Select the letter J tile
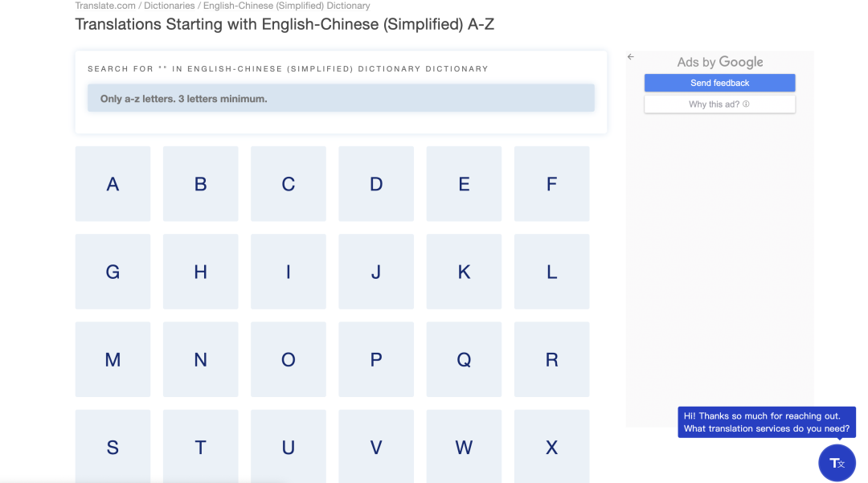 tap(376, 272)
